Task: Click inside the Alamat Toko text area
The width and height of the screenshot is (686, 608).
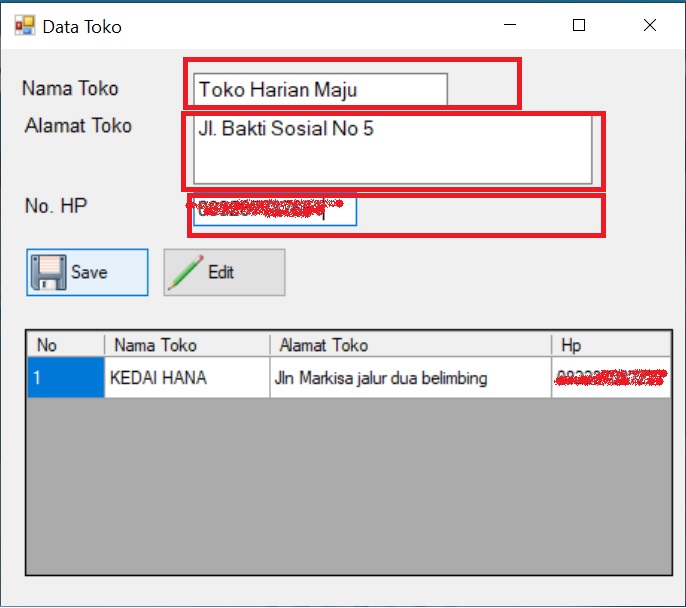Action: [x=393, y=148]
